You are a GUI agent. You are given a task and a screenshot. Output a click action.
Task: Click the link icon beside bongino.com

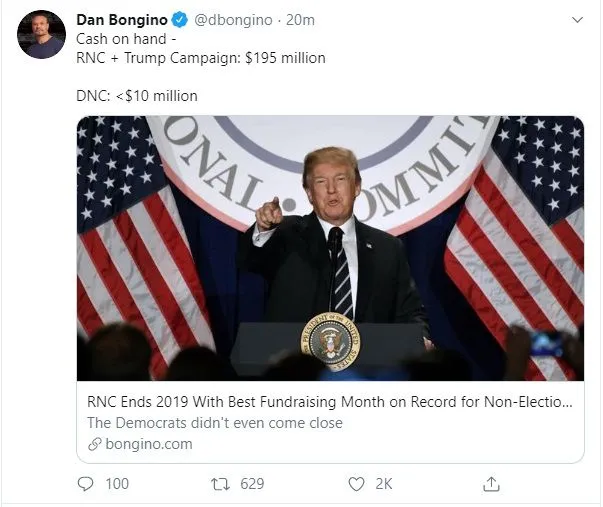pos(94,444)
